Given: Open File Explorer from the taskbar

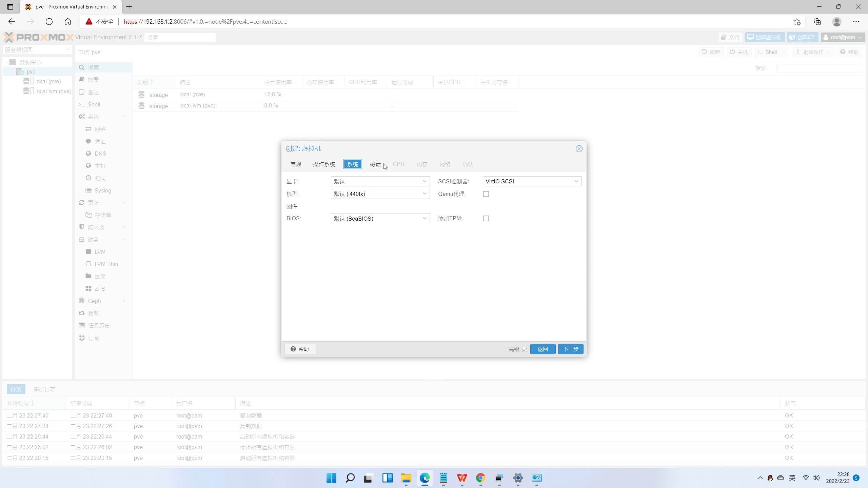Looking at the screenshot, I should click(406, 478).
